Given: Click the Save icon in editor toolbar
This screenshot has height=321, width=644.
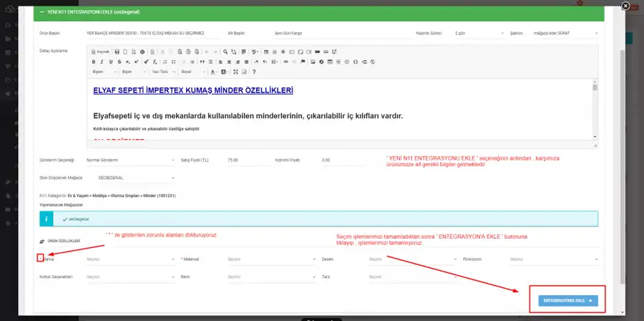Looking at the screenshot, I should pyautogui.click(x=117, y=52).
